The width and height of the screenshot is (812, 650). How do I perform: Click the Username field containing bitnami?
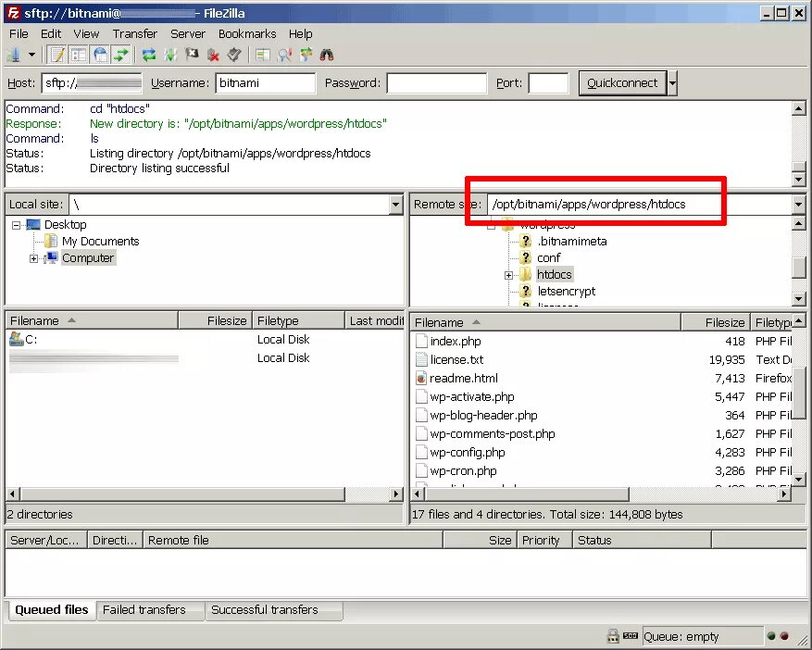pyautogui.click(x=265, y=82)
